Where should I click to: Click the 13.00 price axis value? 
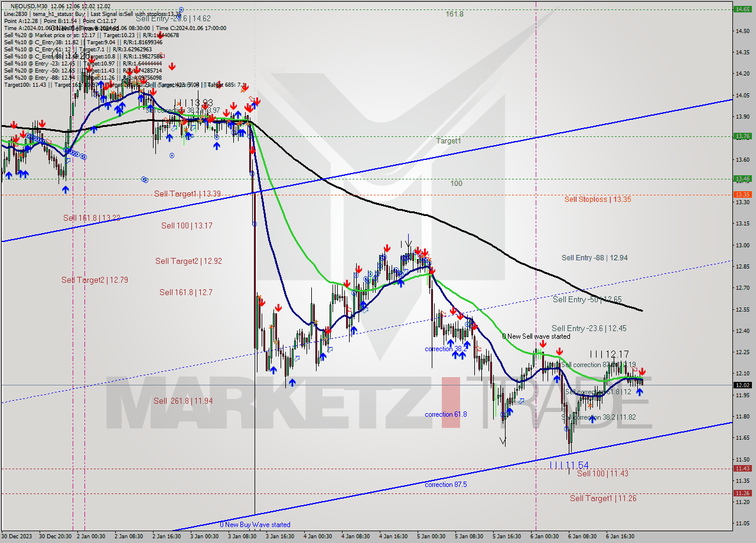click(742, 245)
